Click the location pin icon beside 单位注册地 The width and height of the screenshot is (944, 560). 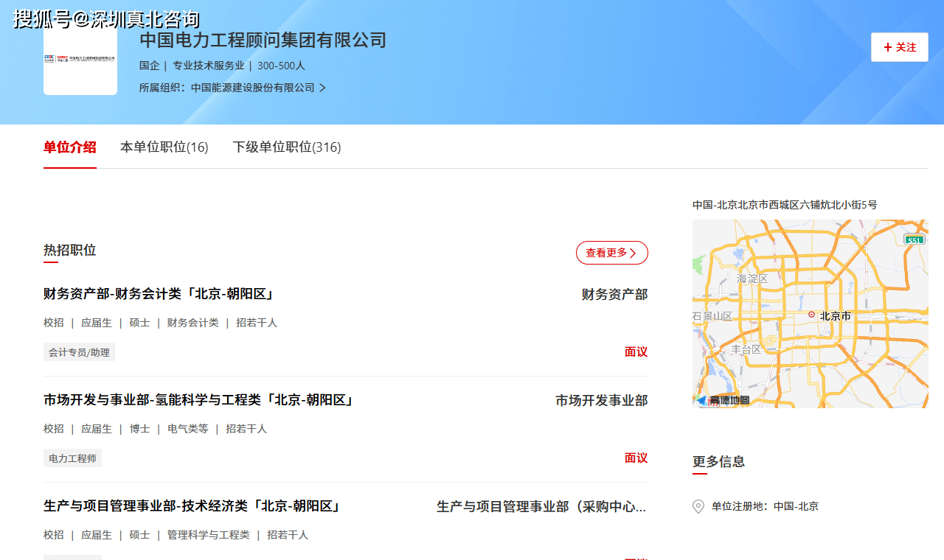(x=698, y=506)
